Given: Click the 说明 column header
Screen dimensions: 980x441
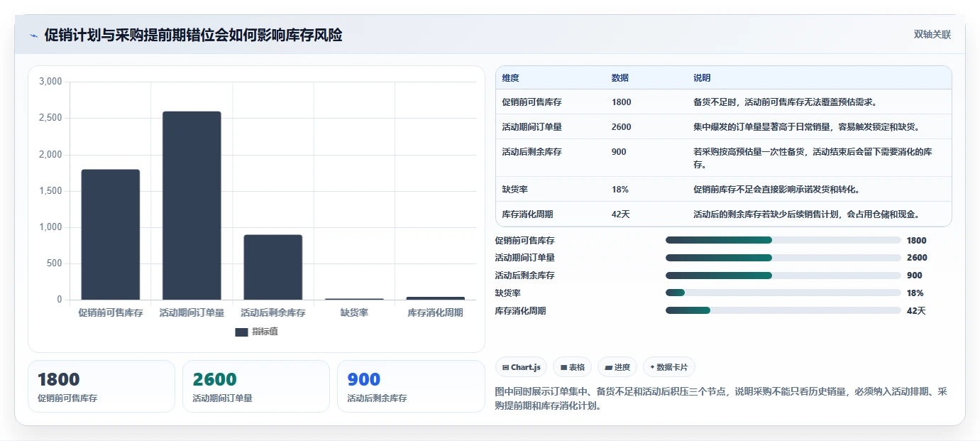Looking at the screenshot, I should (x=702, y=78).
